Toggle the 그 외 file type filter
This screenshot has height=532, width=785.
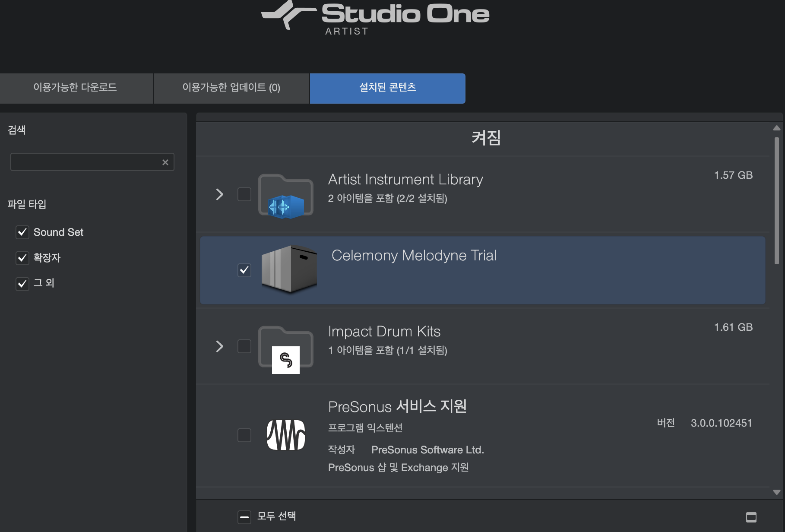(x=22, y=284)
